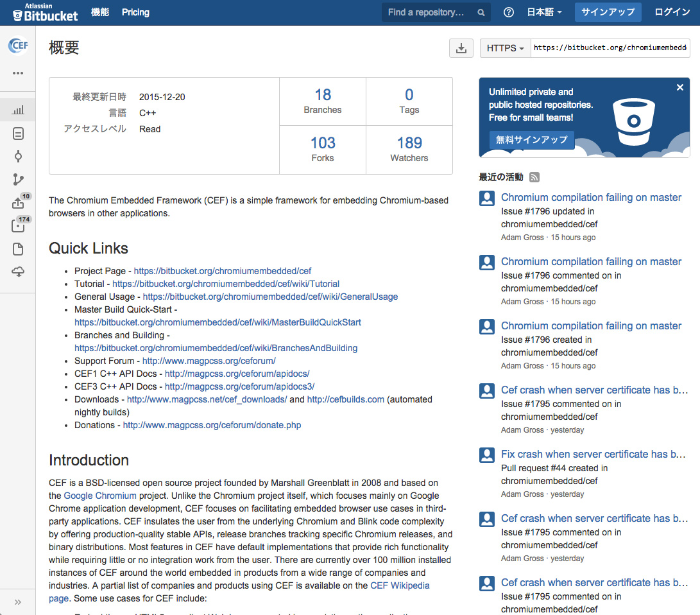Open the Donations donate.php link
Image resolution: width=700 pixels, height=615 pixels.
212,425
